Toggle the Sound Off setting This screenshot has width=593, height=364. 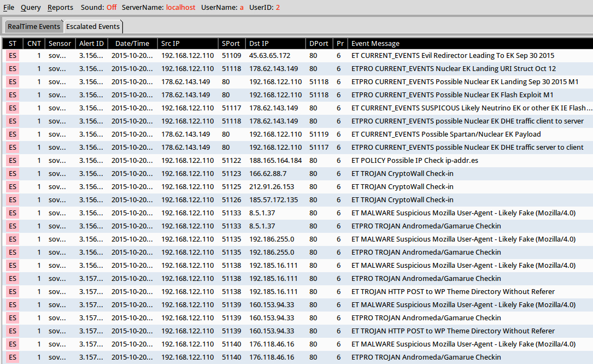[111, 8]
